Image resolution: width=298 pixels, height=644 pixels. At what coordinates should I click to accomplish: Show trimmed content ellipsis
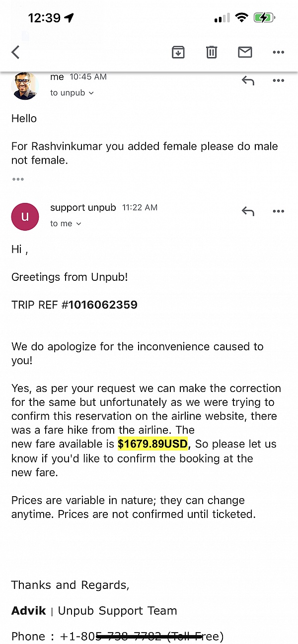pos(18,179)
